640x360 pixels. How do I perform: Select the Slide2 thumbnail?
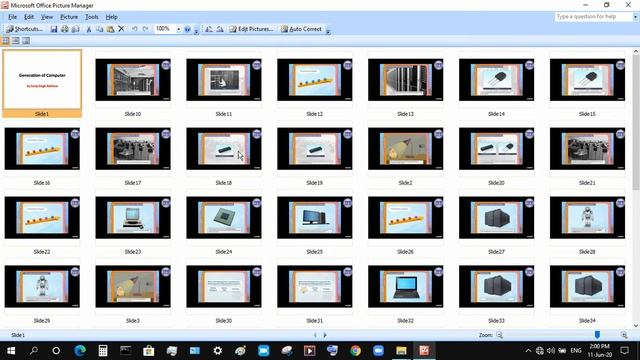(405, 149)
